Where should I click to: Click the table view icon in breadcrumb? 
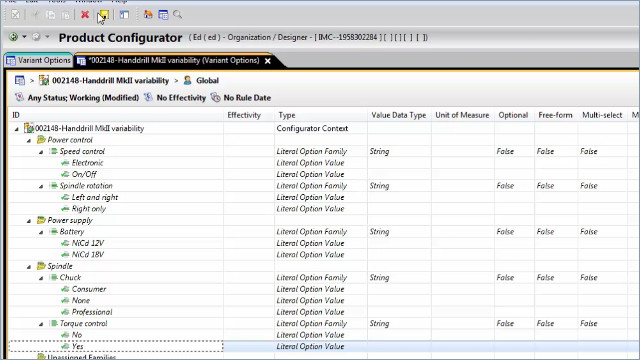tap(20, 80)
